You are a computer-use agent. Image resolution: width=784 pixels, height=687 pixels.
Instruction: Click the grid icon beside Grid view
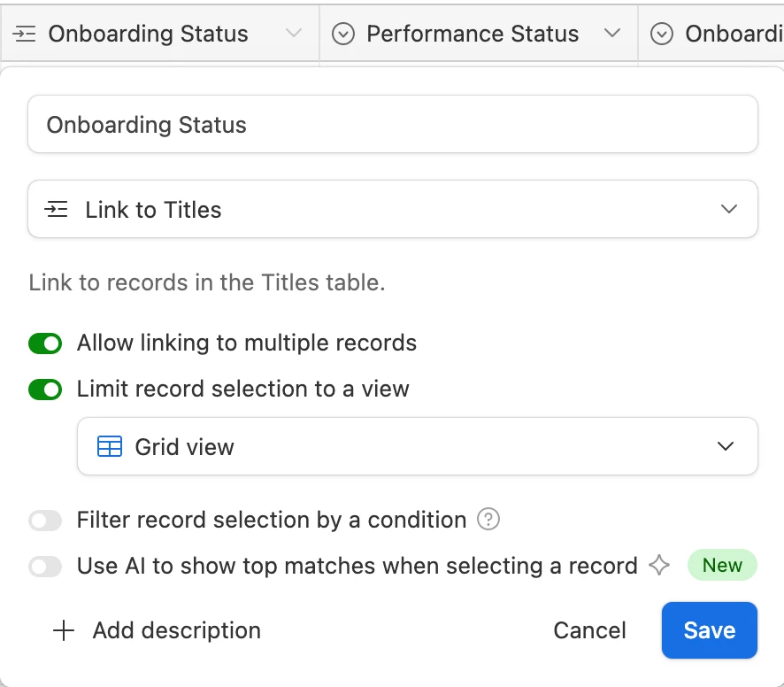[110, 446]
